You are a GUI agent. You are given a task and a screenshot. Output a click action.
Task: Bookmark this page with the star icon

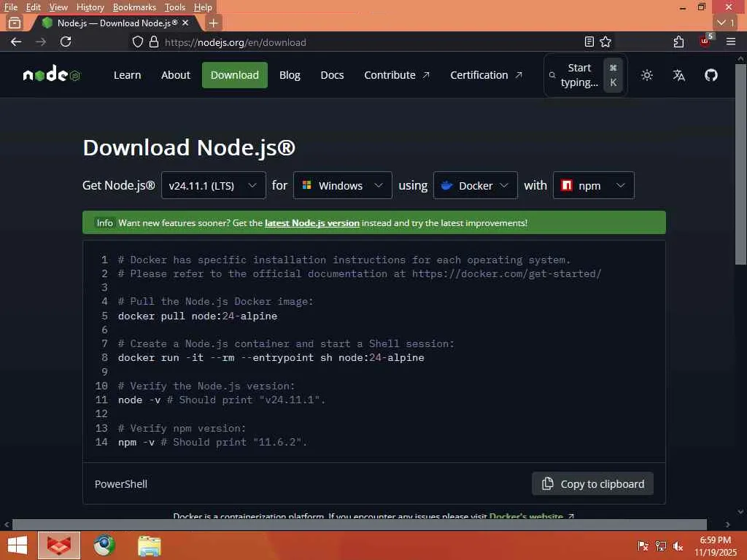(x=605, y=42)
